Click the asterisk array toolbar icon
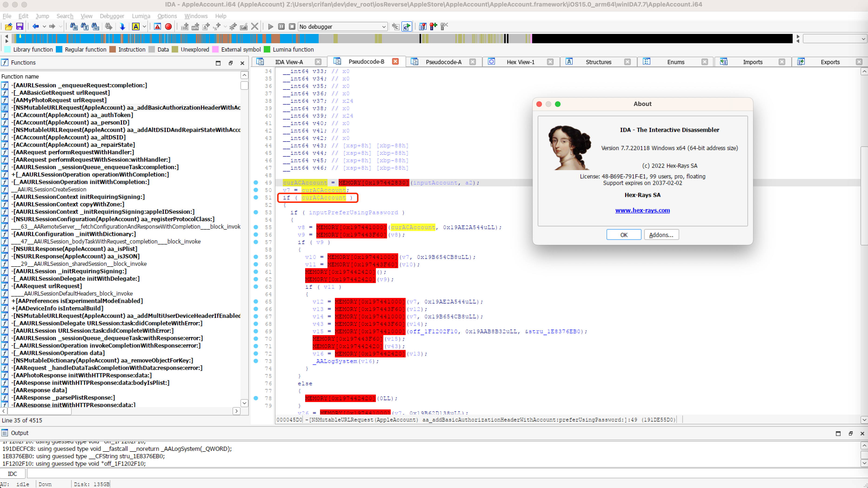Image resolution: width=868 pixels, height=488 pixels. click(x=233, y=26)
